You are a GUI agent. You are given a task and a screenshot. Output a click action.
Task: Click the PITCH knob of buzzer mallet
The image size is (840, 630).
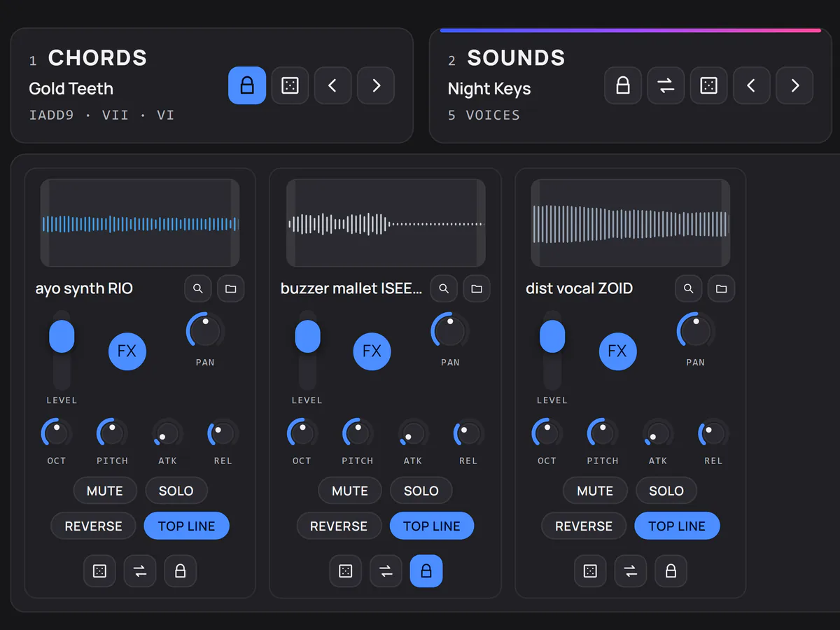tap(358, 433)
